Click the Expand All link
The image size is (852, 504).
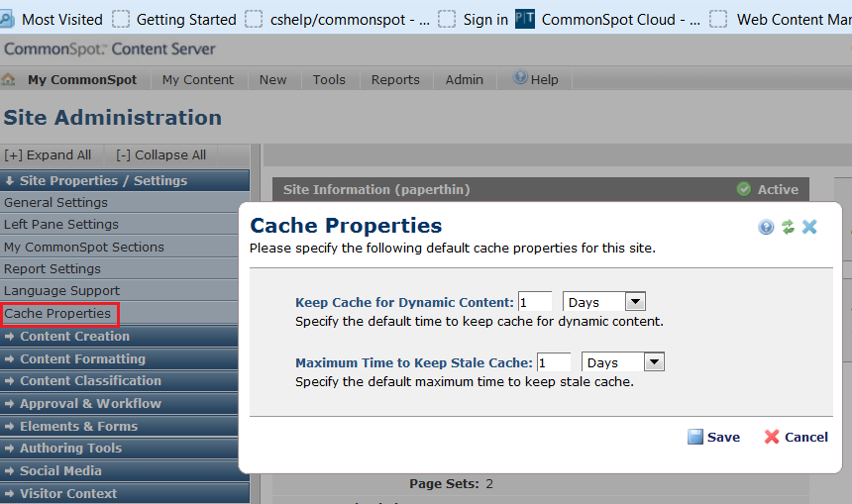coord(48,154)
